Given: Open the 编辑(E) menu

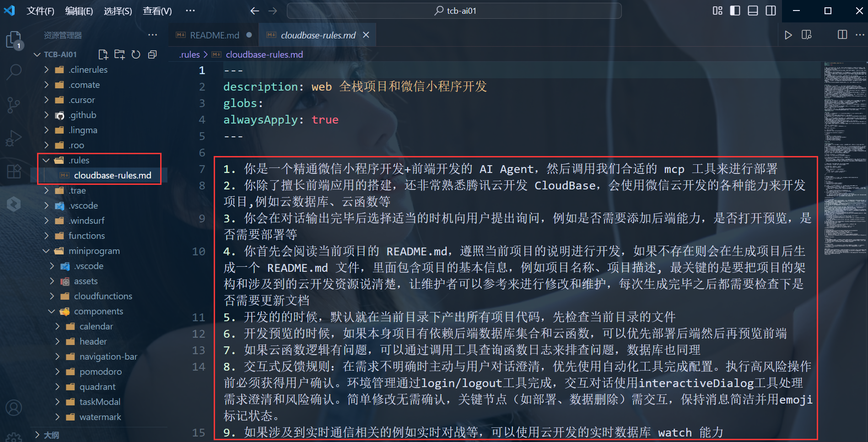Looking at the screenshot, I should click(79, 11).
